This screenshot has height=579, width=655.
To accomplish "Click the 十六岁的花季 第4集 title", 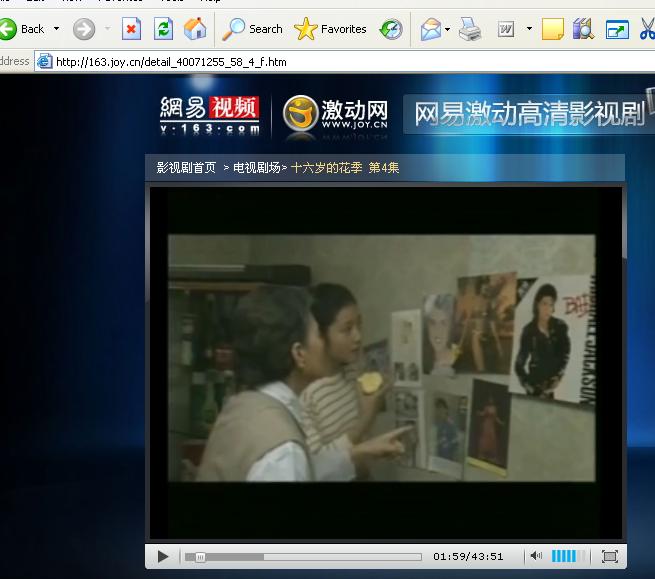I will click(345, 168).
